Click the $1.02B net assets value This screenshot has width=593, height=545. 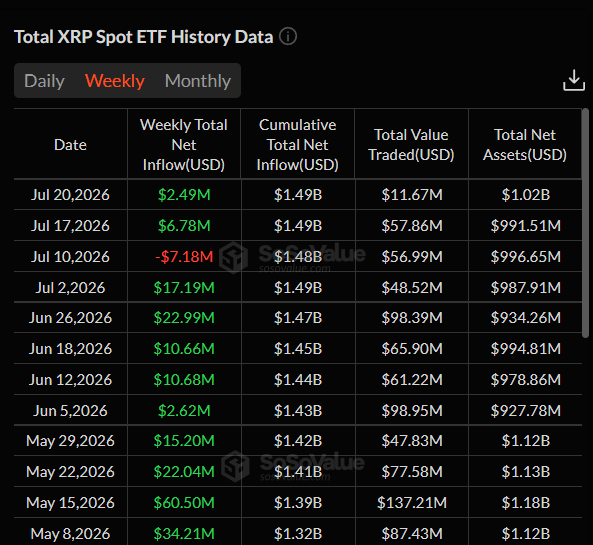pyautogui.click(x=526, y=195)
